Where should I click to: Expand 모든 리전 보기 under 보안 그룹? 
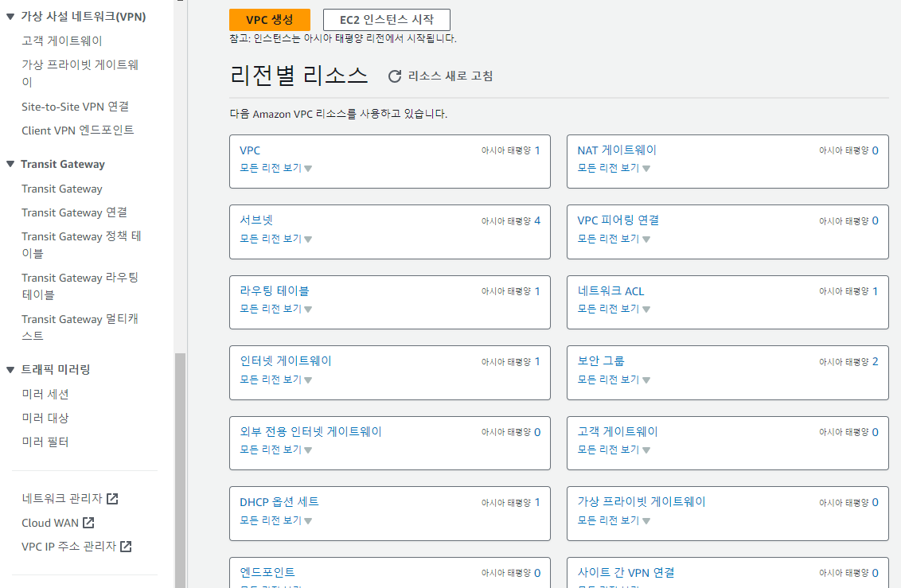[614, 380]
